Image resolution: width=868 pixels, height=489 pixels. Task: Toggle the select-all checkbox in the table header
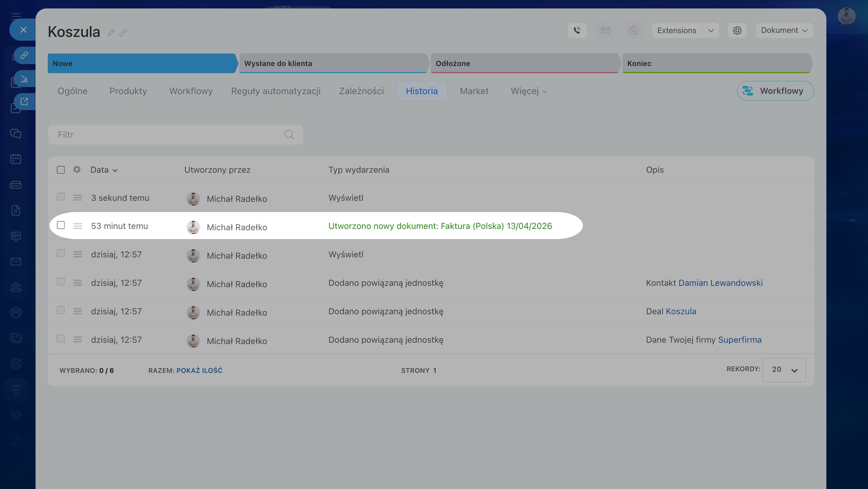coord(61,170)
